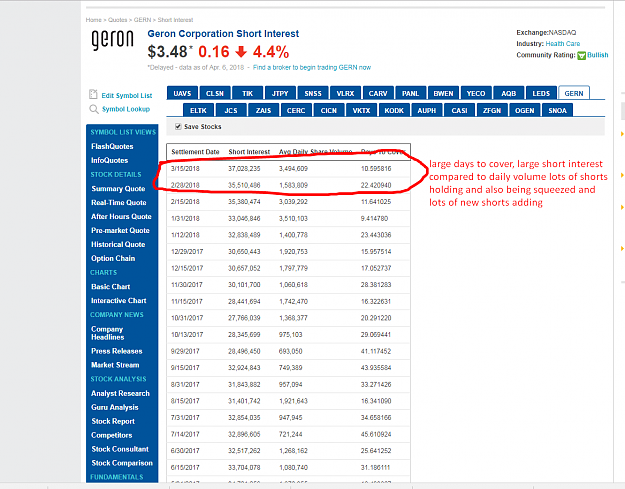Click the Edit Symbol List notepad icon
Screen dimensions: 625x489
93,94
